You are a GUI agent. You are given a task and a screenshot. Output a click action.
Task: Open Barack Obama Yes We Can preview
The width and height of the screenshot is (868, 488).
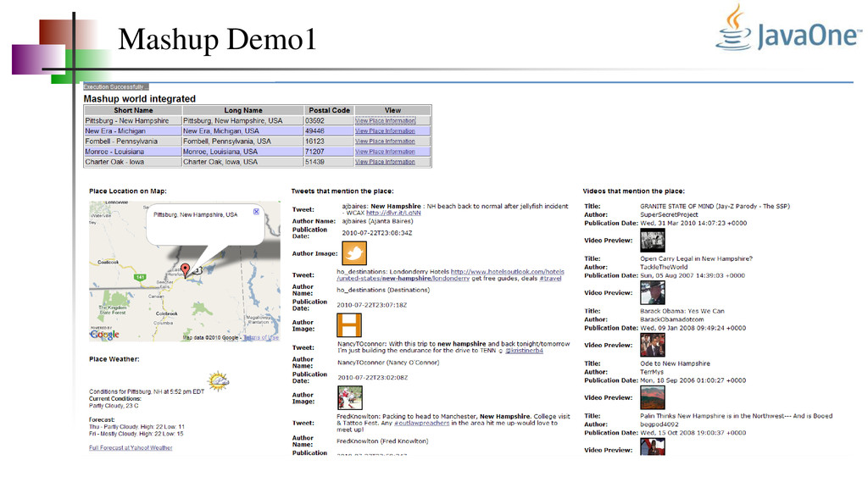click(653, 346)
